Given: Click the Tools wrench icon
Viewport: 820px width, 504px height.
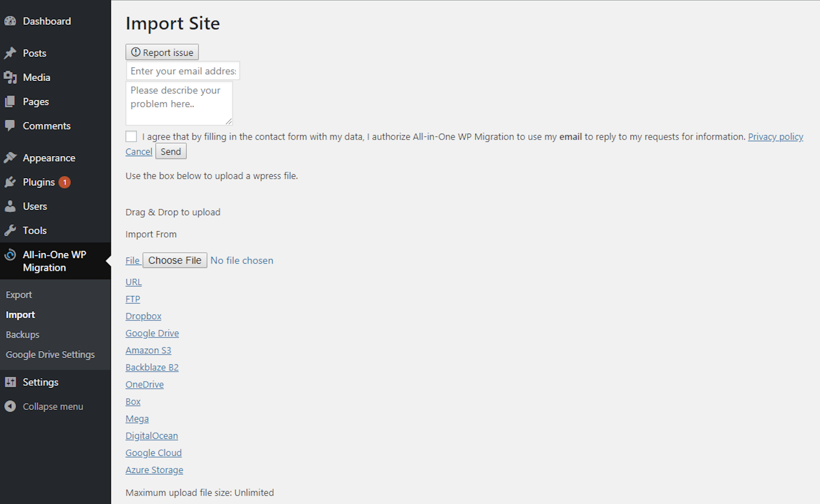Looking at the screenshot, I should [x=10, y=230].
